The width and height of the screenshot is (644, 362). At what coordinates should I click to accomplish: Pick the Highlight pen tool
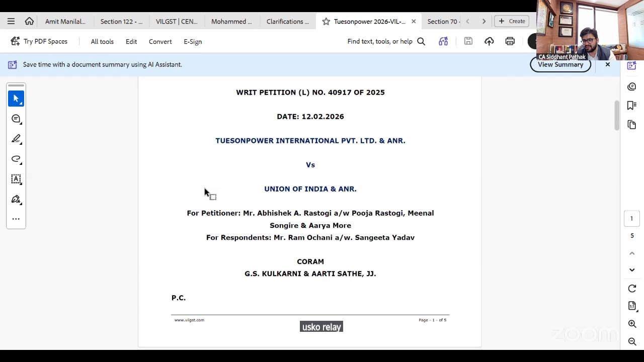[x=16, y=139]
